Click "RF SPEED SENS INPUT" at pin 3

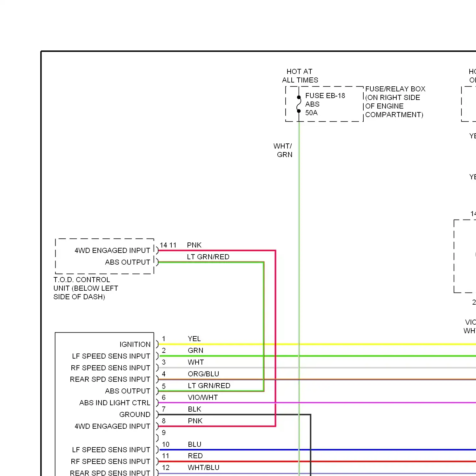coord(110,368)
